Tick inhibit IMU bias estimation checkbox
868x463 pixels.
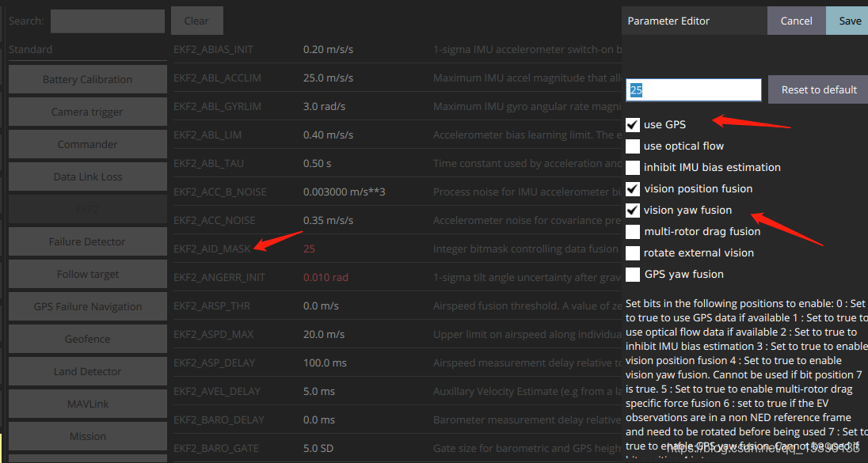click(x=633, y=167)
